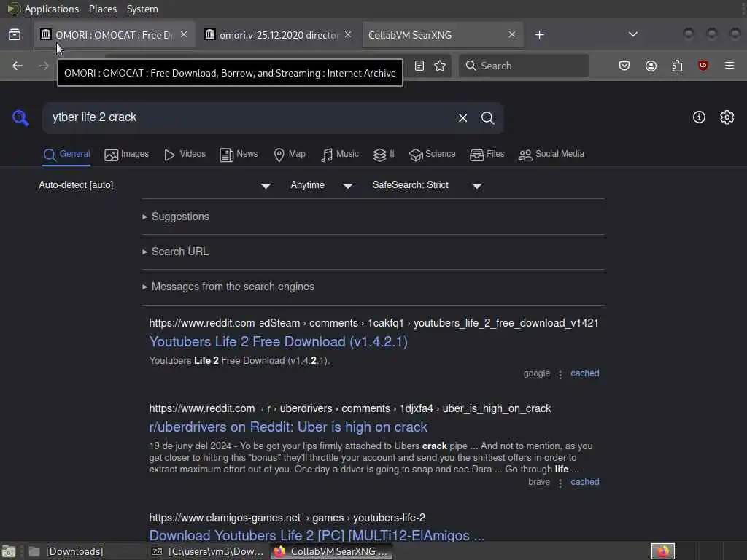Open SearXNG preferences gear icon

tap(727, 117)
